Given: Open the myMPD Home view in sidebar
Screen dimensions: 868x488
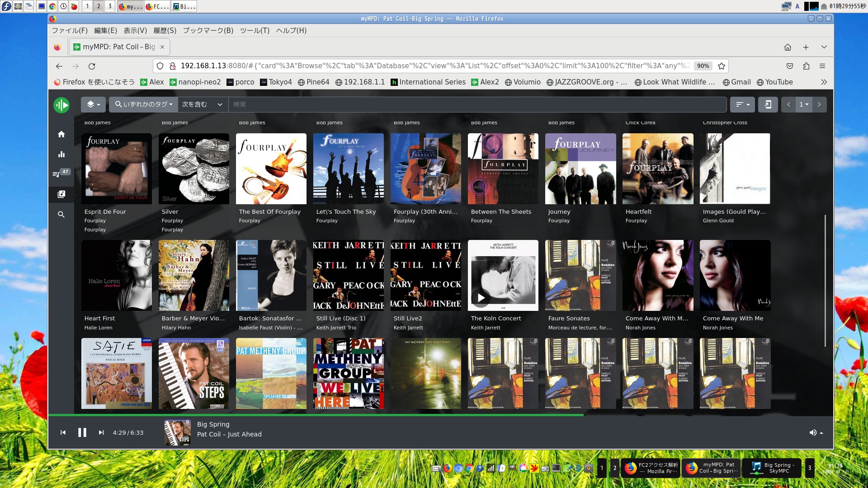Looking at the screenshot, I should click(61, 134).
